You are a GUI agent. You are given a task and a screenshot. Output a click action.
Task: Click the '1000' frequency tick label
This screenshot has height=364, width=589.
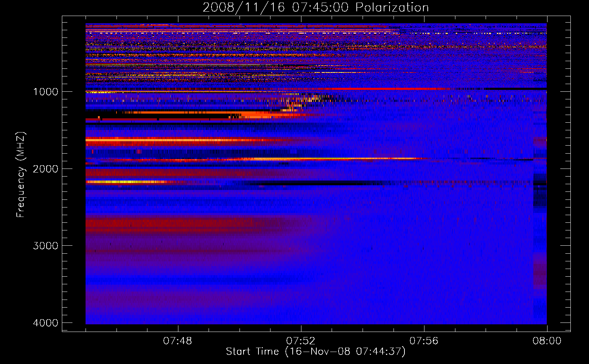(46, 92)
